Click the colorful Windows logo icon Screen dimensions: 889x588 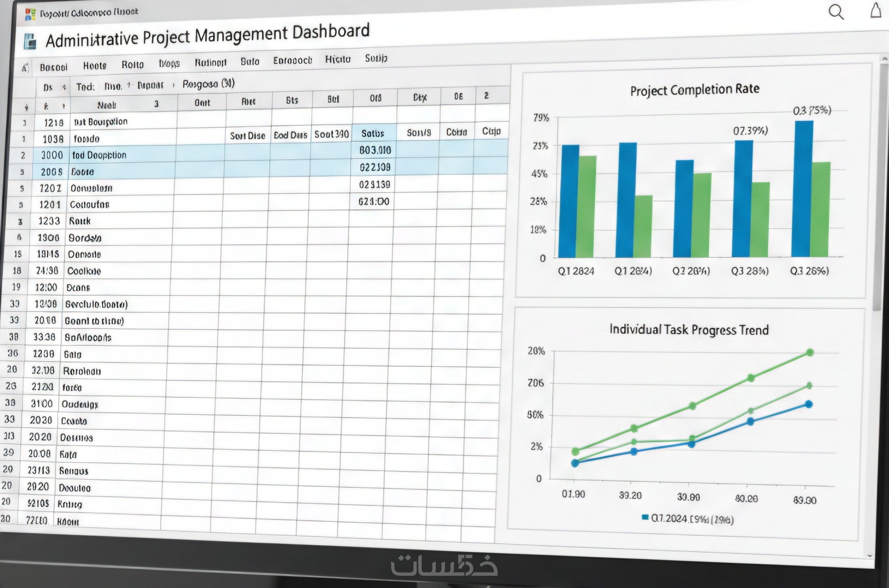coord(30,14)
